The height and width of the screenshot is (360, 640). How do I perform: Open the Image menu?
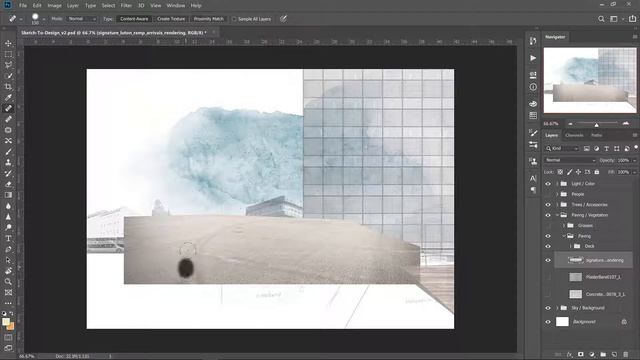coord(54,6)
